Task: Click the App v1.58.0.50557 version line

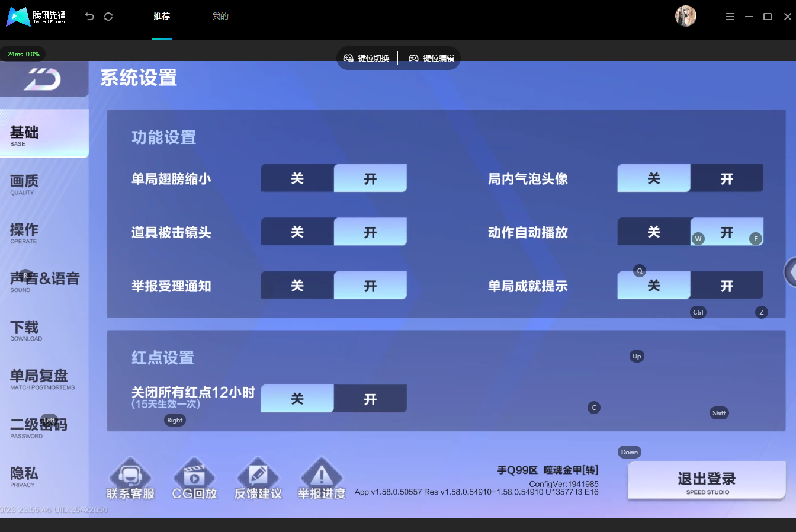Action: point(477,492)
